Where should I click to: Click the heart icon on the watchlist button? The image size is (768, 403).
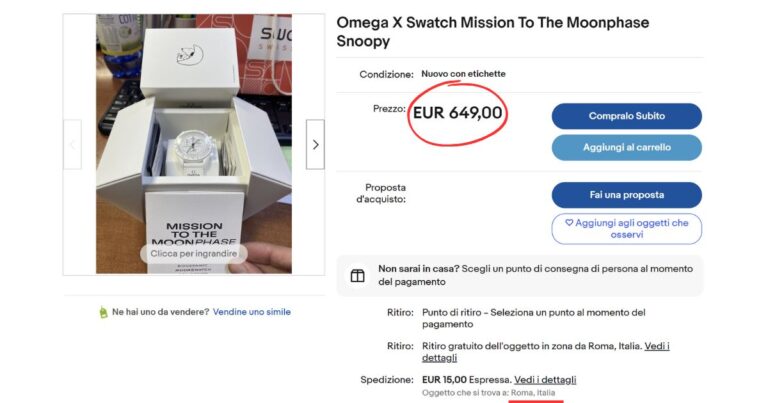tap(569, 223)
